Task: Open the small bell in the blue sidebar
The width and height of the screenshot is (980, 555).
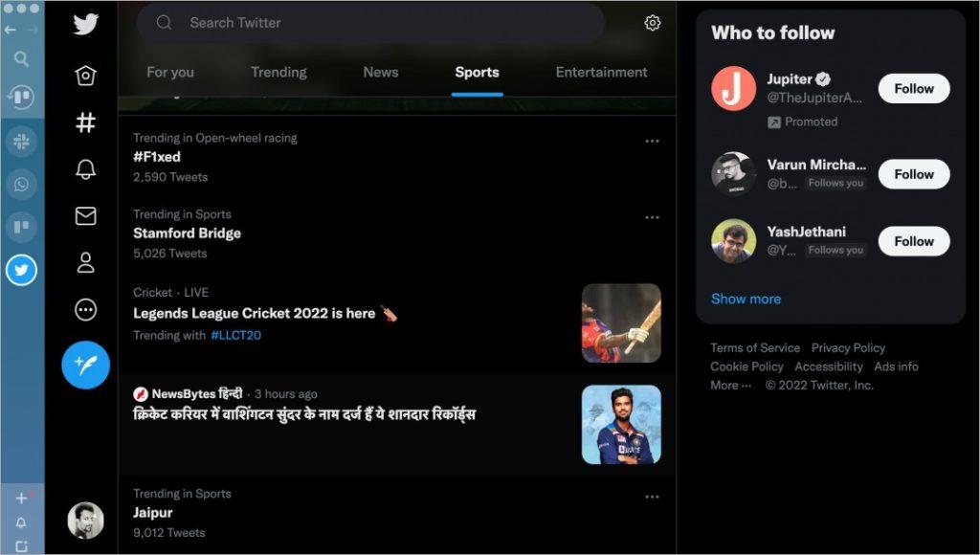Action: [x=21, y=522]
